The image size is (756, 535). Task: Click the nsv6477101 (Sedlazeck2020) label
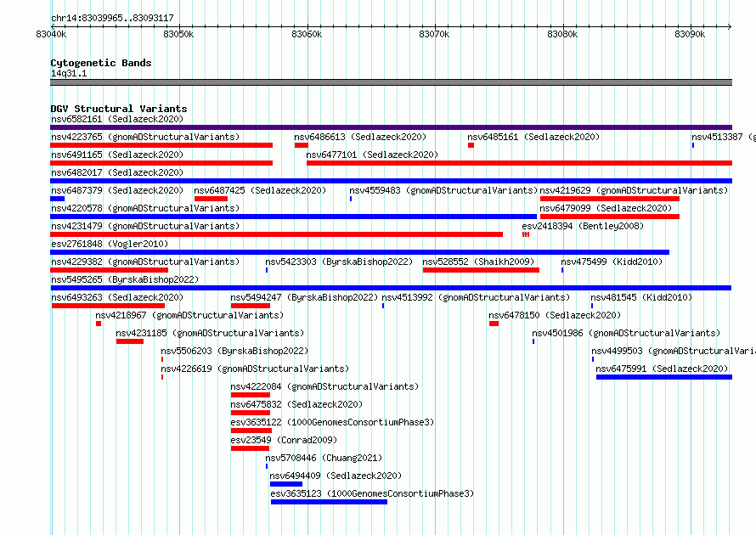click(372, 155)
